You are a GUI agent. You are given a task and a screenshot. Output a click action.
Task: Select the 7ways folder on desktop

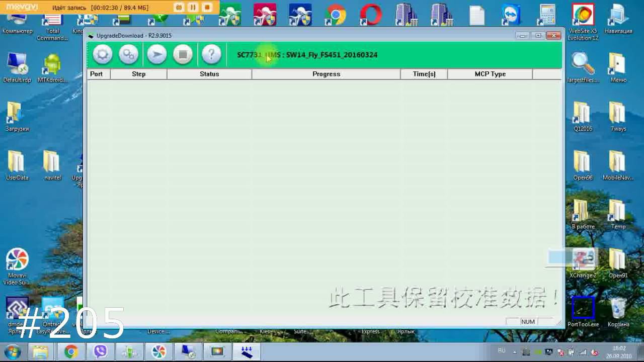618,117
